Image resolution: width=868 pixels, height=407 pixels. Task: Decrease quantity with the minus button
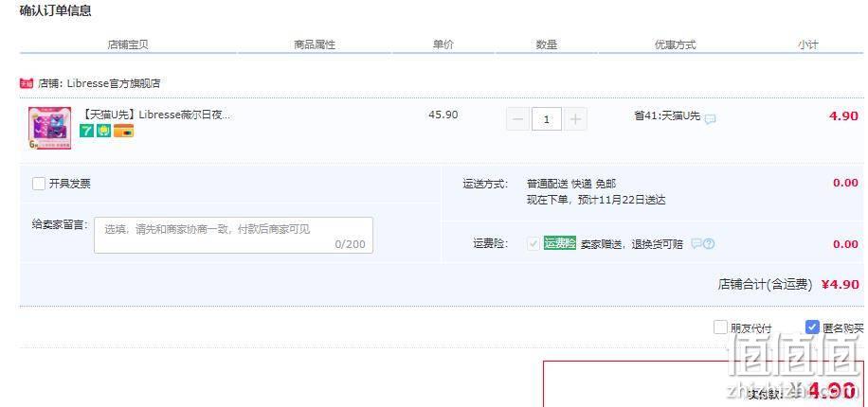pos(517,119)
